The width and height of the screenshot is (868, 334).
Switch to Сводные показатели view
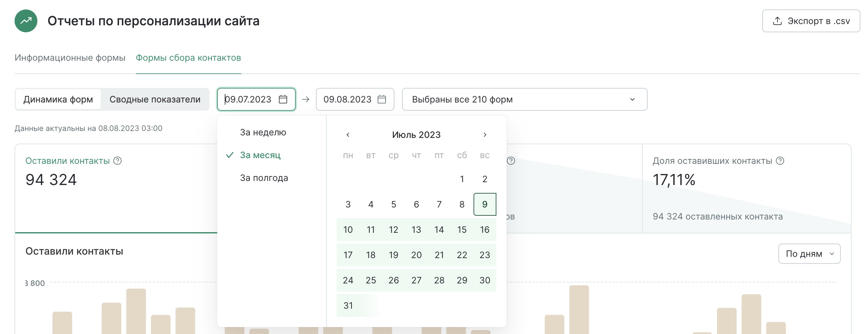tap(155, 99)
